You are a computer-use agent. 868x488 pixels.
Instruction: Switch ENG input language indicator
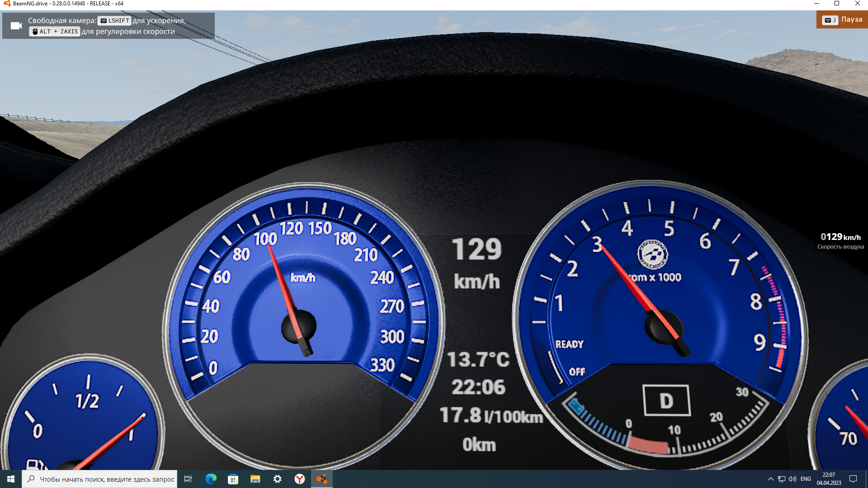click(x=806, y=479)
